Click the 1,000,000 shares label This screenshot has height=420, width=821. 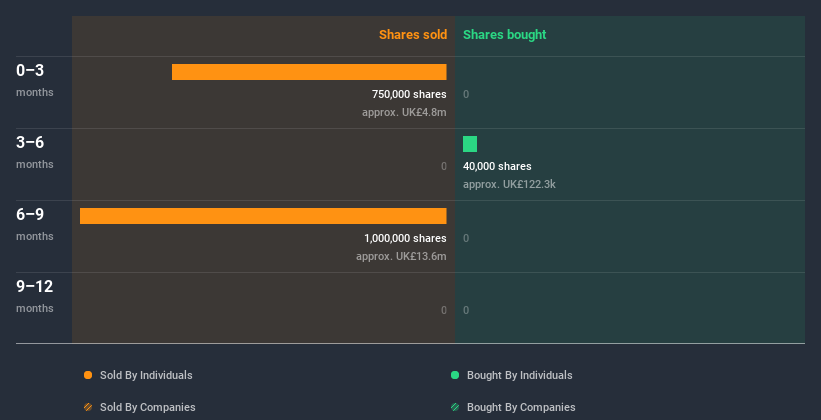(x=405, y=238)
